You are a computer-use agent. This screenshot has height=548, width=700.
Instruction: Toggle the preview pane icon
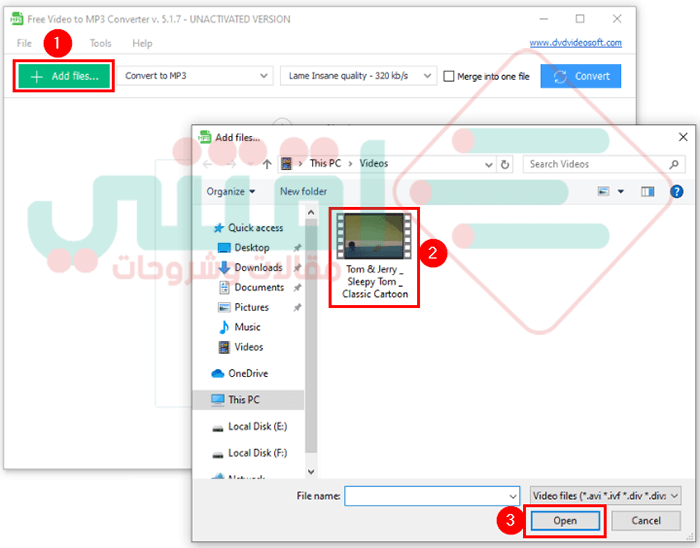[647, 191]
